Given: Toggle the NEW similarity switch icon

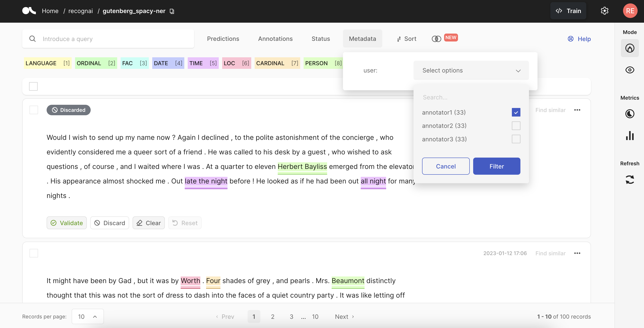Looking at the screenshot, I should click(x=436, y=39).
